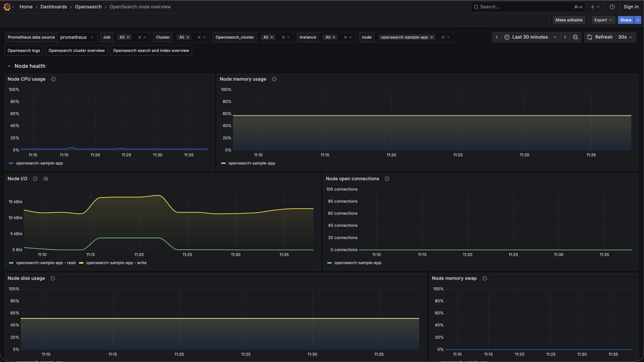Clear all Job filter values
The height and width of the screenshot is (362, 644).
click(x=140, y=37)
